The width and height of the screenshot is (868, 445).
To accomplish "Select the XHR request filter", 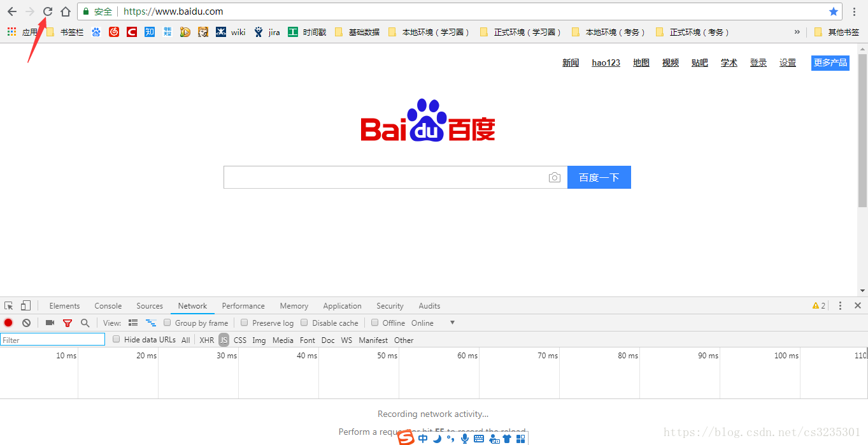I will 207,340.
